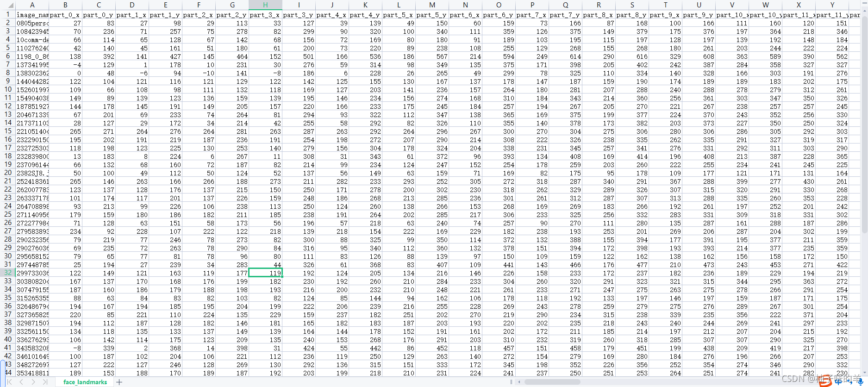Image resolution: width=868 pixels, height=387 pixels.
Task: Click cell containing value 466
Action: tap(565, 265)
